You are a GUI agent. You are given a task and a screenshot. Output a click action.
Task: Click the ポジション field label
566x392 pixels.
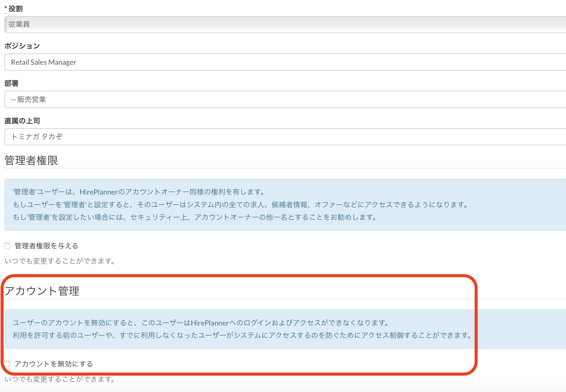22,46
